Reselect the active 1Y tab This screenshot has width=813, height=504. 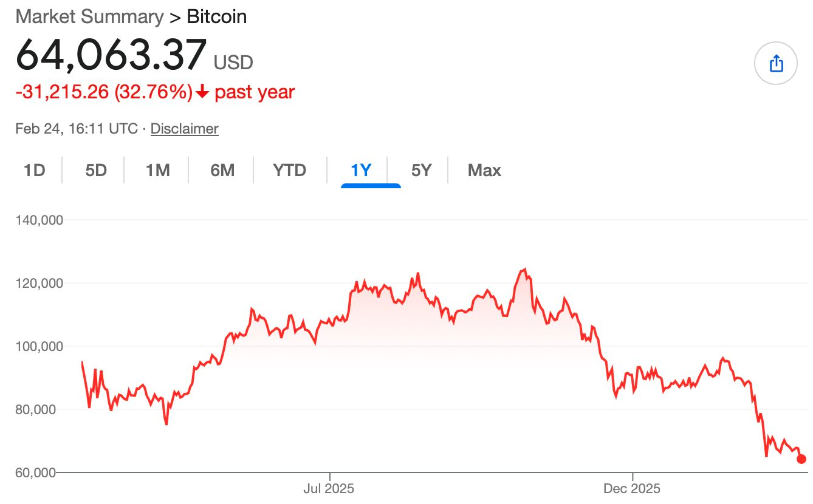coord(362,171)
